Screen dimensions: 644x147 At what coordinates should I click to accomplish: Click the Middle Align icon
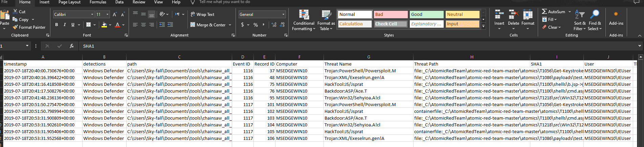143,14
